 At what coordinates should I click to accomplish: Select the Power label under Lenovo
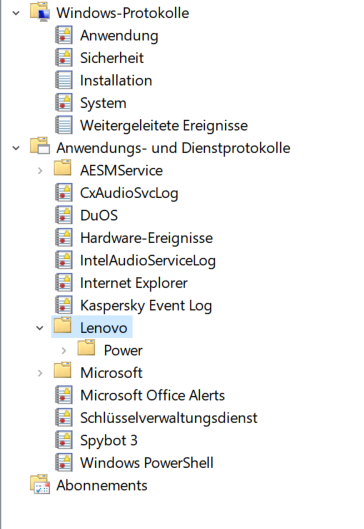tap(123, 351)
